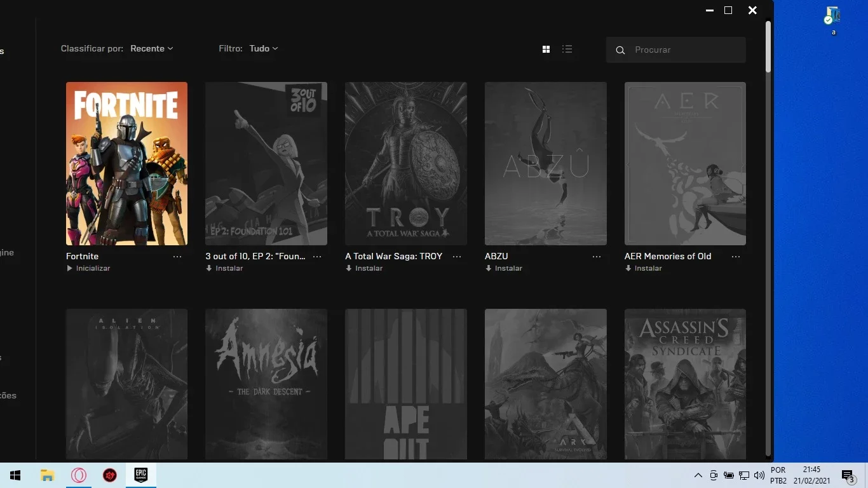Click the Fortnite title text

[x=83, y=256]
